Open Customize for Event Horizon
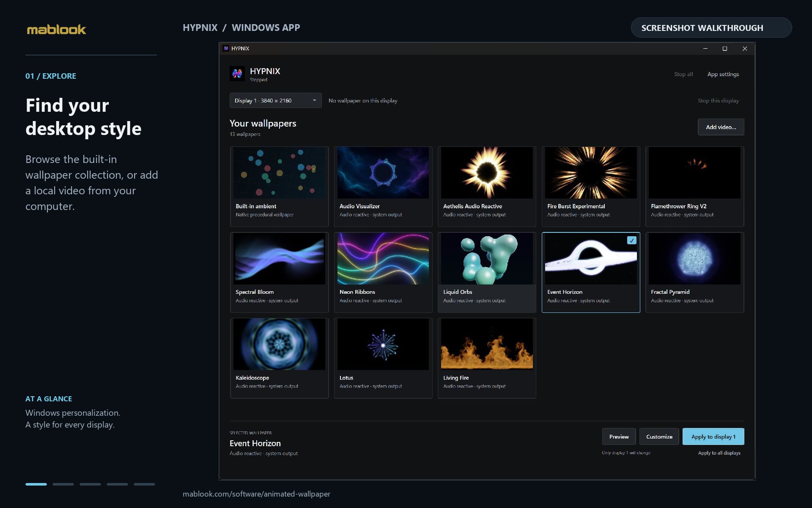Viewport: 812px width, 508px height. point(659,436)
